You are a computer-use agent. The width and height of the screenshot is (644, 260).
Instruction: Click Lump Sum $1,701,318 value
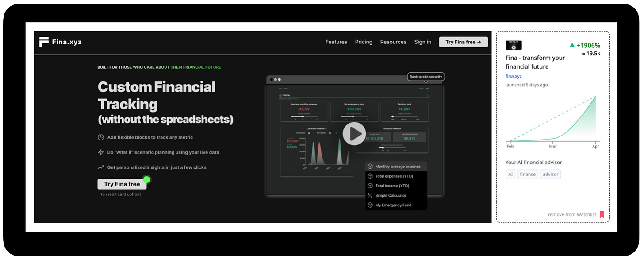coord(375,139)
